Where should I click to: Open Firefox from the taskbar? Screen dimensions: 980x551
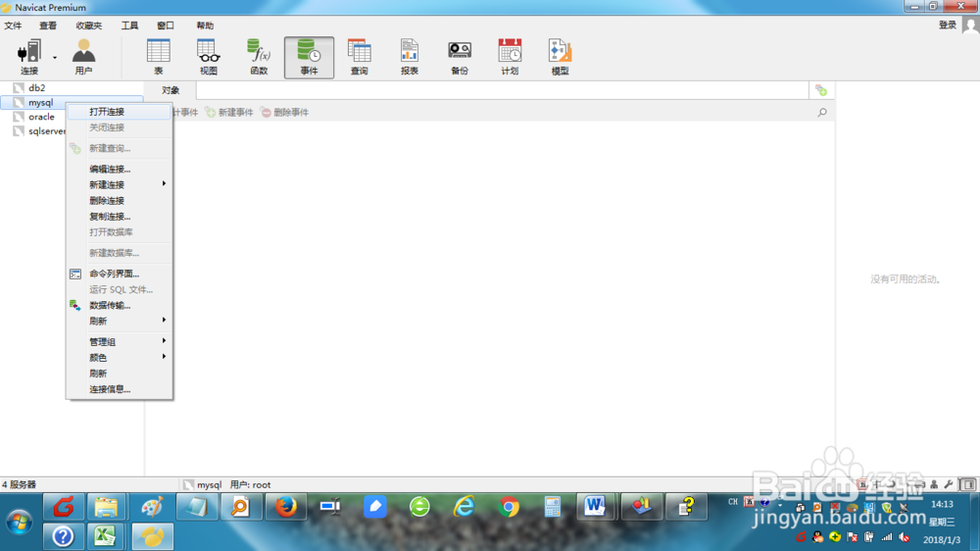(285, 507)
